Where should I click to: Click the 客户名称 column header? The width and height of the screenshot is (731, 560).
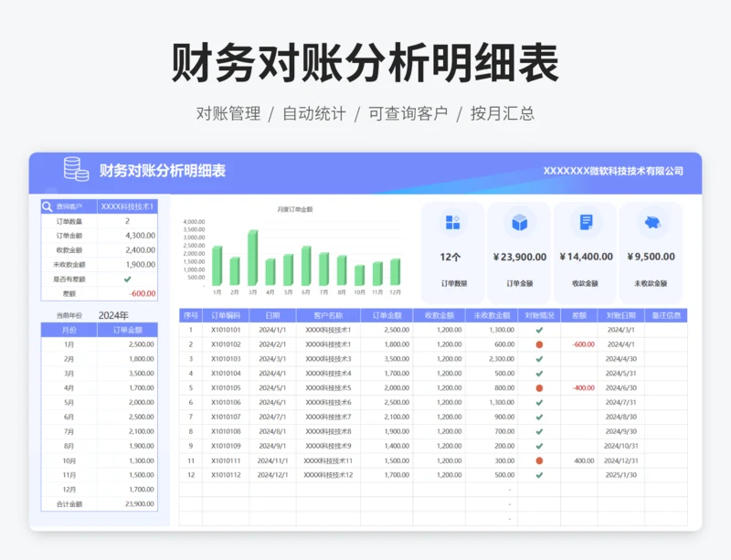pos(328,316)
